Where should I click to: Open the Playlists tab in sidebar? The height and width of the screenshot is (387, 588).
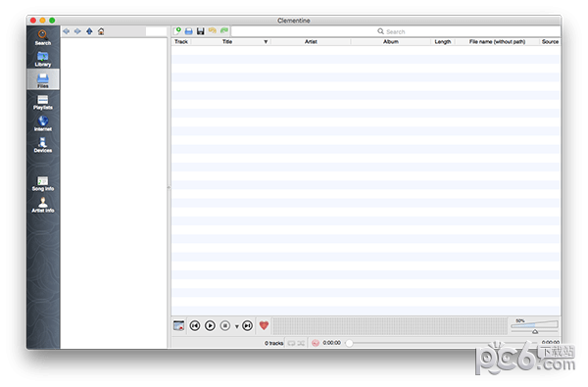tap(43, 102)
